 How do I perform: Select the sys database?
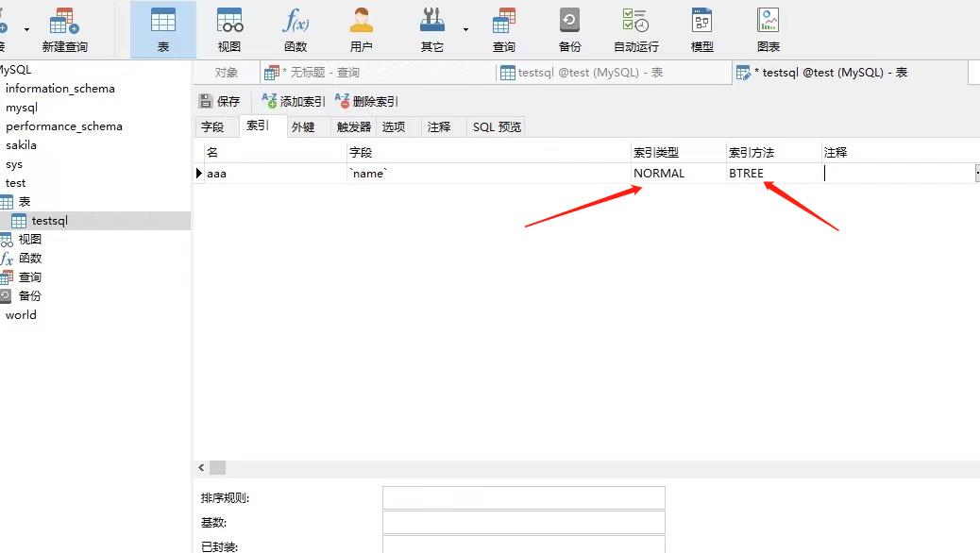tap(14, 164)
